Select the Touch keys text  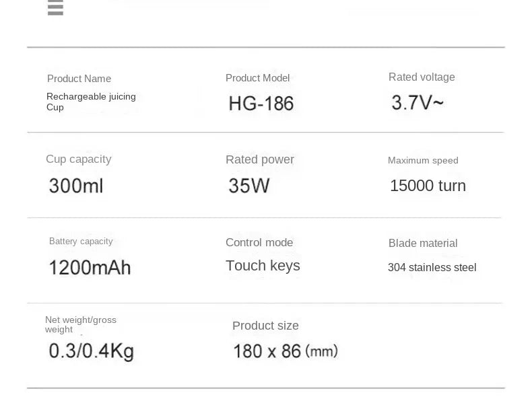[263, 266]
